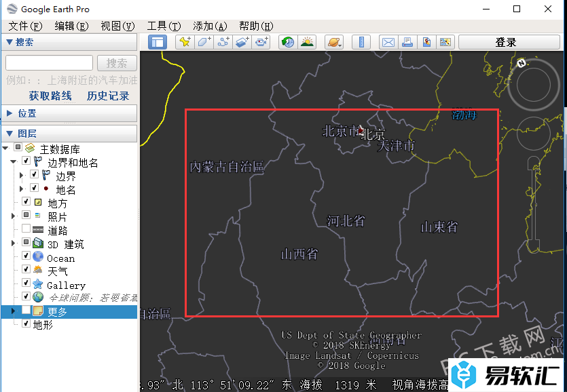
Task: Uncheck the 地形 terrain checkbox
Action: tap(26, 324)
